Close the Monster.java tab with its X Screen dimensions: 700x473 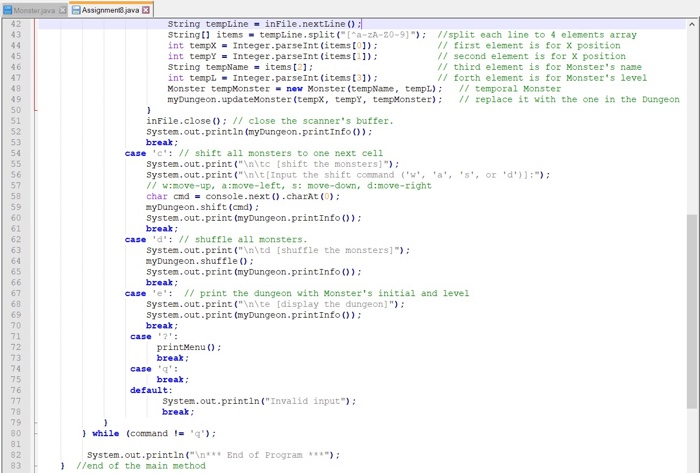[62, 10]
